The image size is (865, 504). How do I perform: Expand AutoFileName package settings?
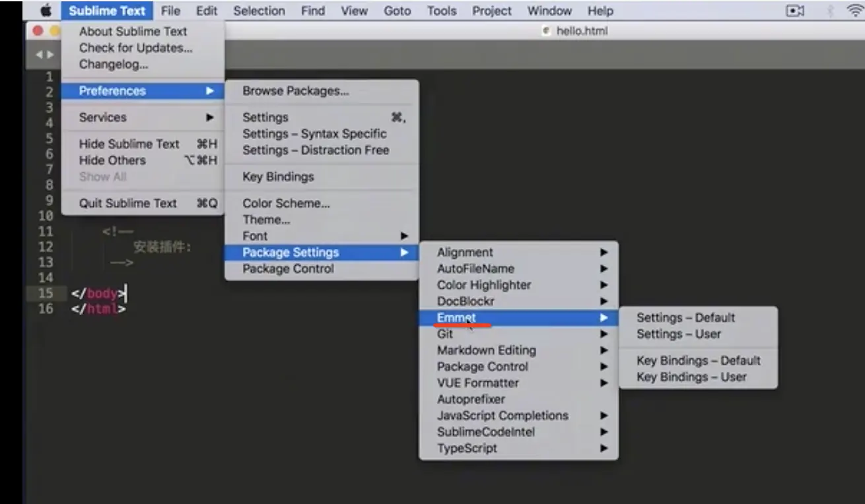(519, 268)
